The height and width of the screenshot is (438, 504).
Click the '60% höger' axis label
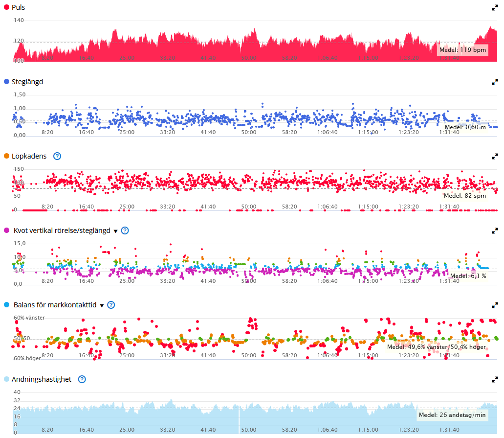pyautogui.click(x=27, y=358)
